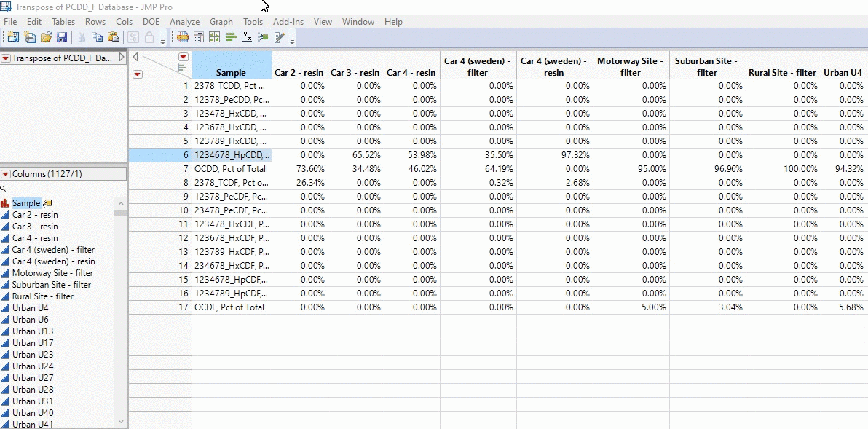Screen dimensions: 868x429
Task: Open the table red triangle menu
Action: coord(6,58)
